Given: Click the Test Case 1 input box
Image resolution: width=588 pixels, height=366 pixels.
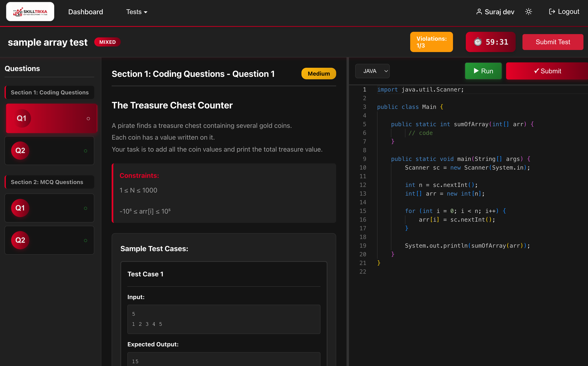Looking at the screenshot, I should tap(224, 319).
